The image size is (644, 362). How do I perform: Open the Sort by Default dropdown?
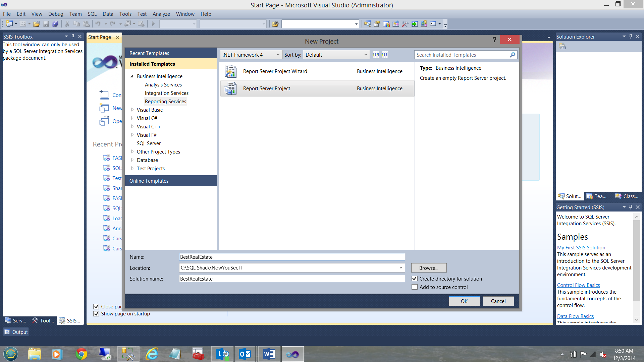pyautogui.click(x=336, y=55)
